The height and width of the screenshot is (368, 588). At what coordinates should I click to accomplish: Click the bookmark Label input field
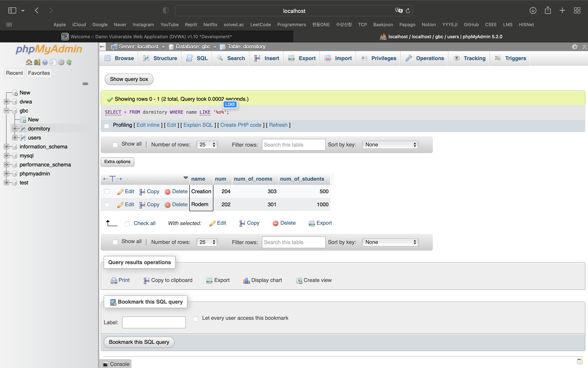pos(154,322)
